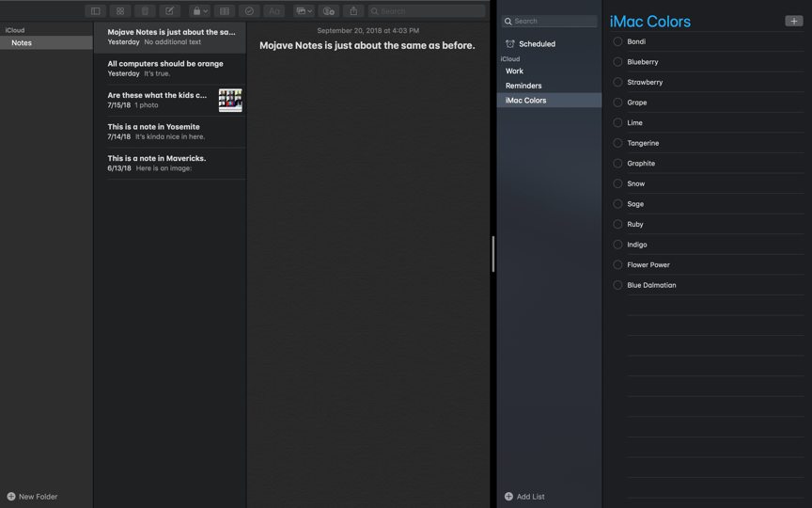Screen dimensions: 812x508
Task: Check the Blue Dalmatian reminder circle
Action: click(617, 285)
